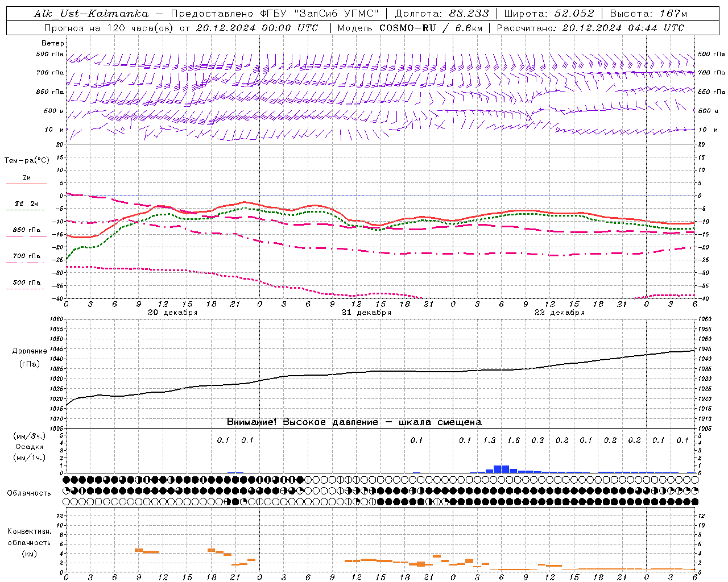This screenshot has height=582, width=728.
Task: Click the (км) unit label
Action: click(x=29, y=554)
